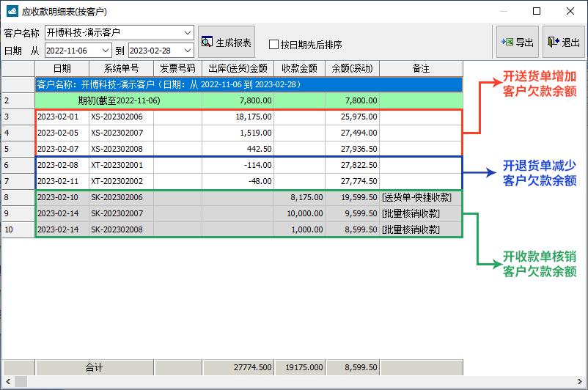Open the 客户名称 customer dropdown arrow

[188, 33]
